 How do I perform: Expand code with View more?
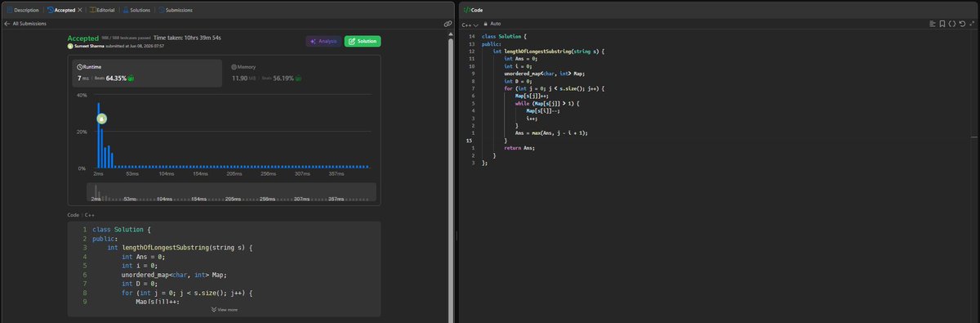coord(225,310)
